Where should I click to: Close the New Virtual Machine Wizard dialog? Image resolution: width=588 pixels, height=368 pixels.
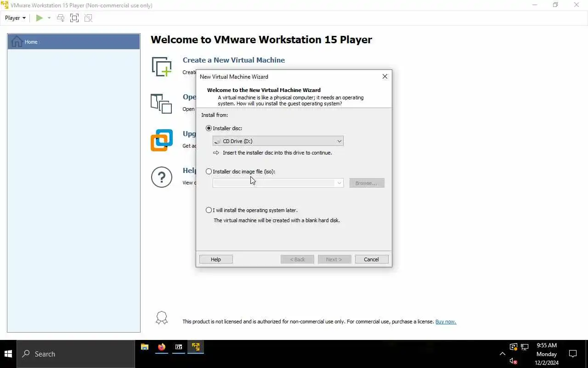coord(385,76)
